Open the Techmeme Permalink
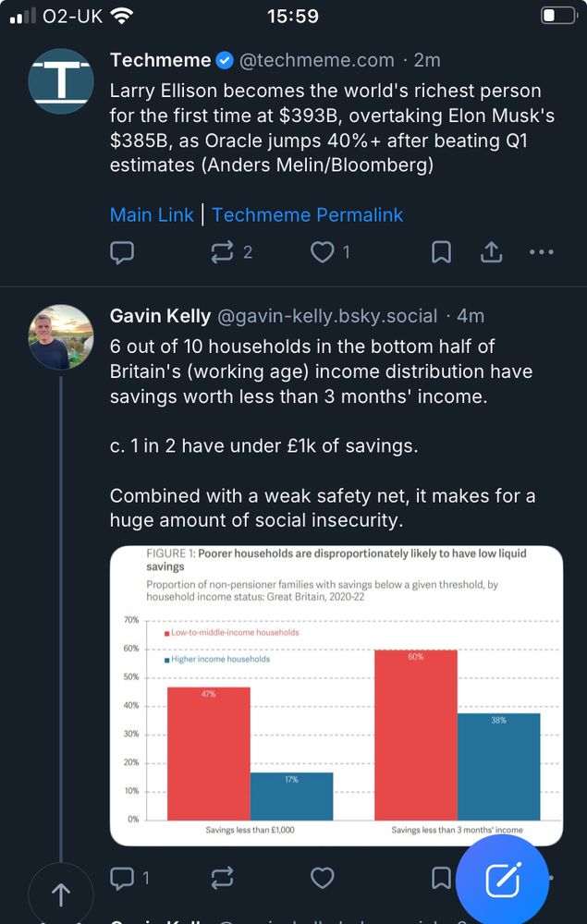587x924 pixels. [x=308, y=214]
